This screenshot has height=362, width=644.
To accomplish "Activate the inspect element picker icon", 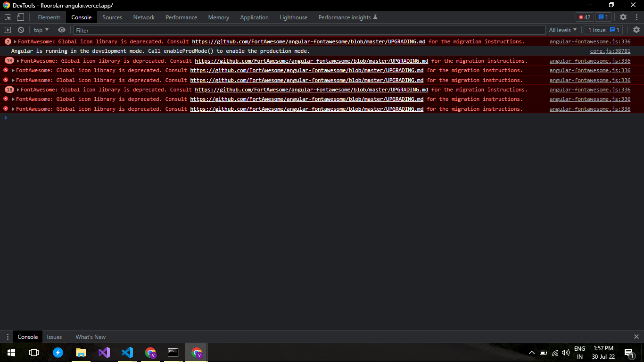I will 8,17.
